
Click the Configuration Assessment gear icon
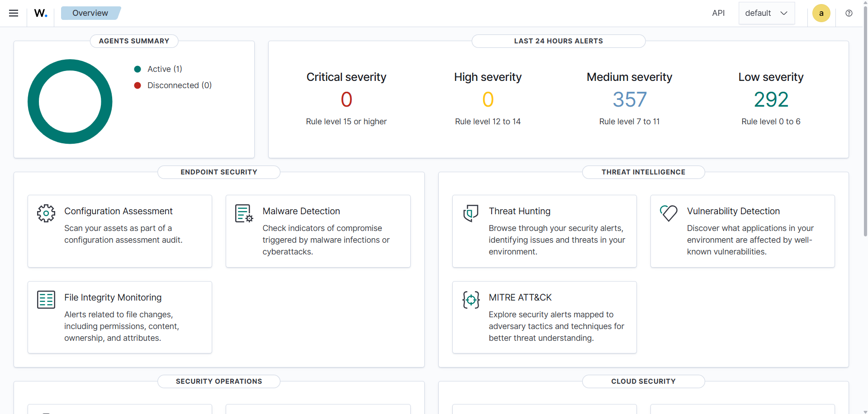[46, 213]
